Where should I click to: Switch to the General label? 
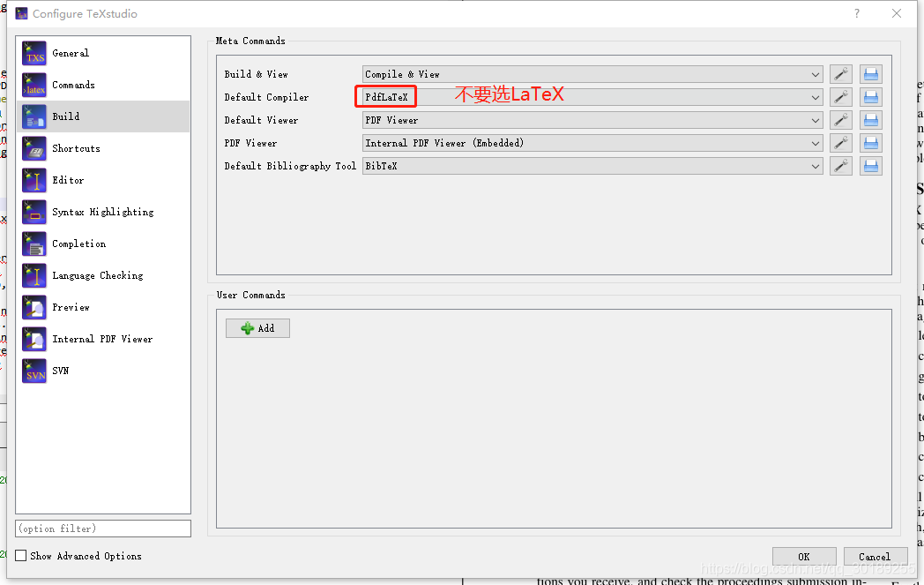point(71,53)
